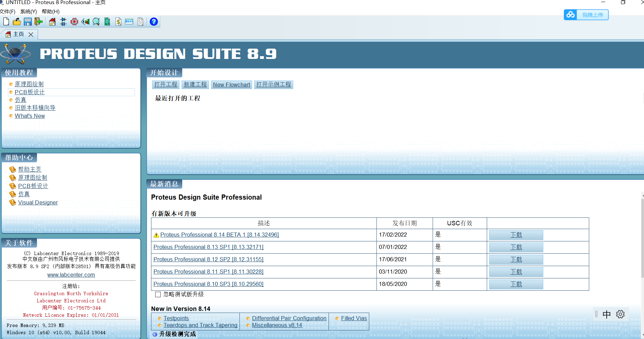
Task: Open the PCB Layout module
Action: pyautogui.click(x=74, y=22)
